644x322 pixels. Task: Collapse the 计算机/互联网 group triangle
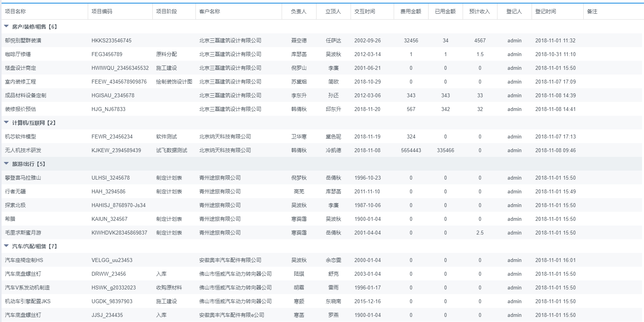pos(6,122)
